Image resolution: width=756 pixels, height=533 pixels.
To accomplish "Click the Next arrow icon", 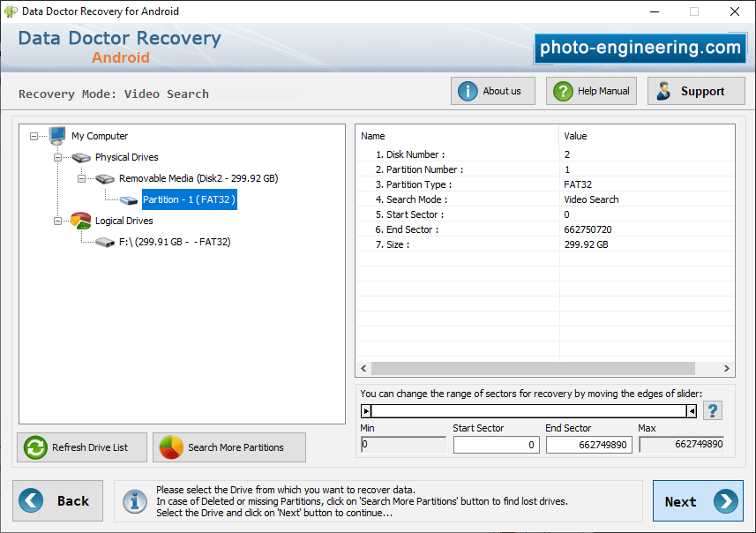I will click(x=726, y=501).
